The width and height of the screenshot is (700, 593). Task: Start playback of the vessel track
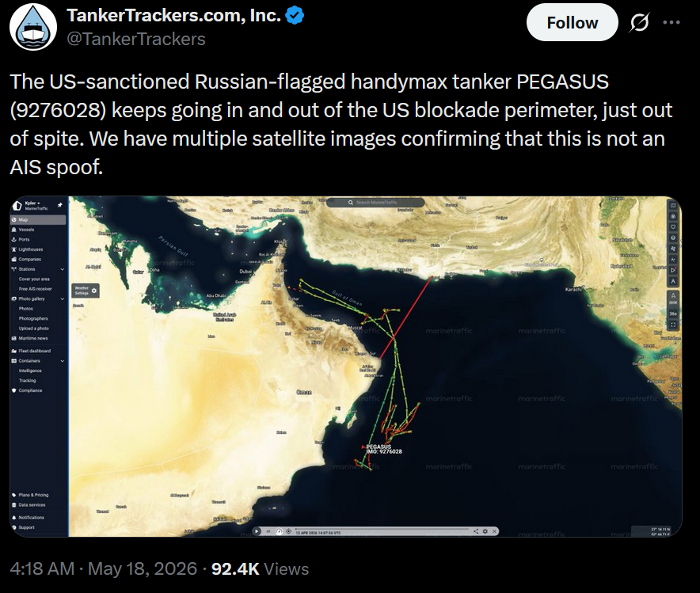[257, 531]
